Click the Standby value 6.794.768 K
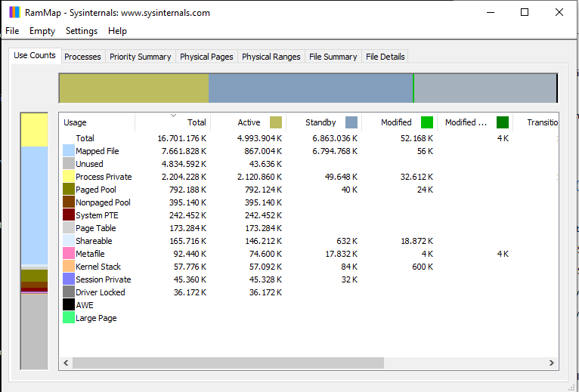This screenshot has width=579, height=392. tap(335, 151)
